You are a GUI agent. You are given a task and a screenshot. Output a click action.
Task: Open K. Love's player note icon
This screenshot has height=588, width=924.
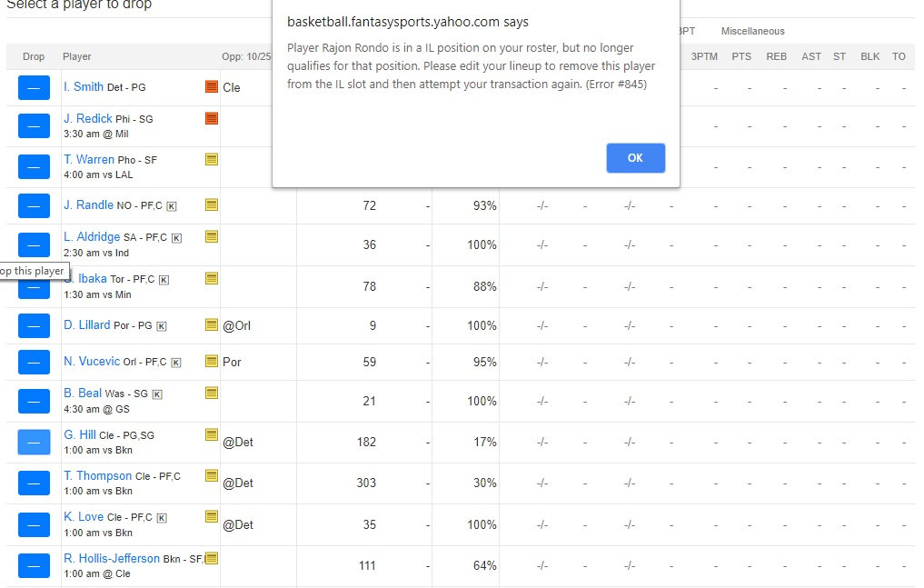(x=212, y=516)
